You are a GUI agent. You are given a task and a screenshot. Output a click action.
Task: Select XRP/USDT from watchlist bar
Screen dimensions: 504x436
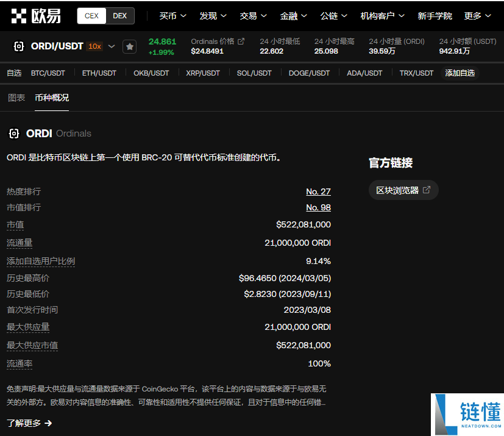pyautogui.click(x=203, y=73)
